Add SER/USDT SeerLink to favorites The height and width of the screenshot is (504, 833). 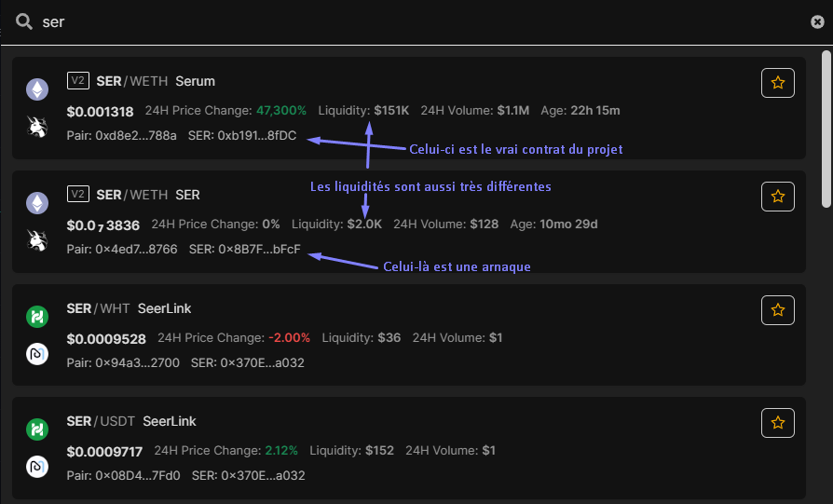778,423
